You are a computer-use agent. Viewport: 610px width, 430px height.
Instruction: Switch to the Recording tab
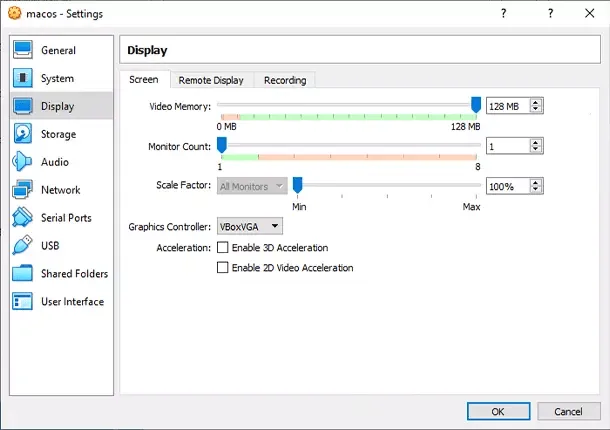click(x=285, y=80)
